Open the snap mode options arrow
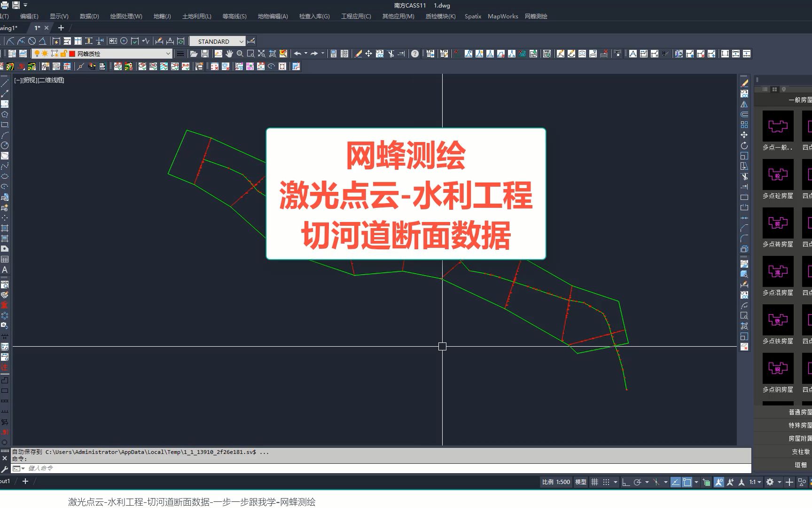Image resolution: width=812 pixels, height=508 pixels. (616, 482)
